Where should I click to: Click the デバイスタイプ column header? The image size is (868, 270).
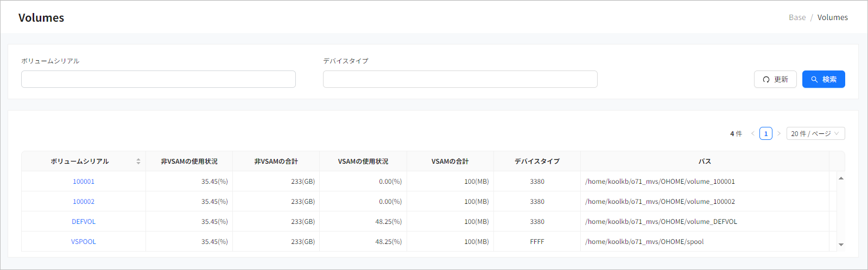click(537, 161)
